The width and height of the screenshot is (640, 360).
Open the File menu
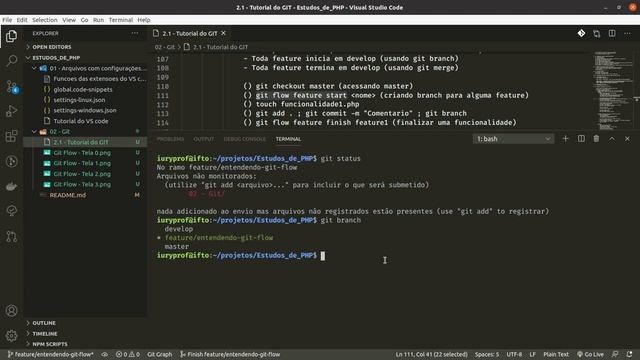coord(7,20)
